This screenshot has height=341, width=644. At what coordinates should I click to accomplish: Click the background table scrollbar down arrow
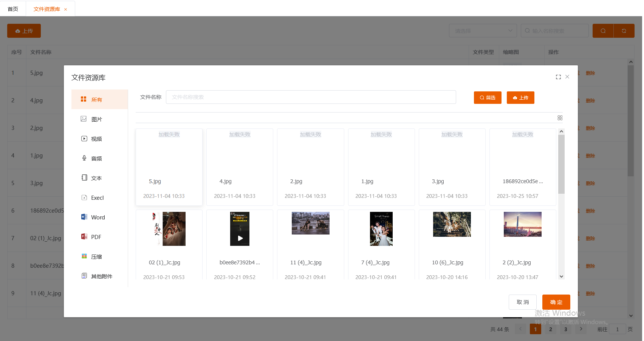click(631, 315)
